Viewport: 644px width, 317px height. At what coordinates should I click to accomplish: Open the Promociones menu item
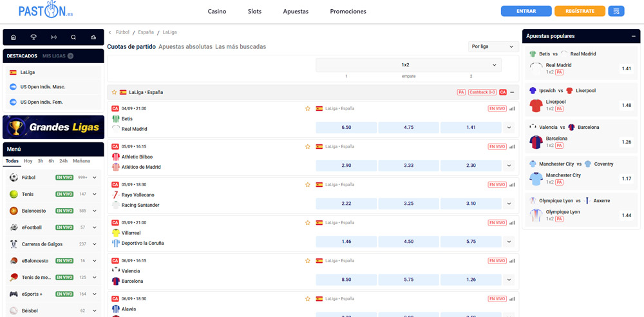[x=348, y=12]
